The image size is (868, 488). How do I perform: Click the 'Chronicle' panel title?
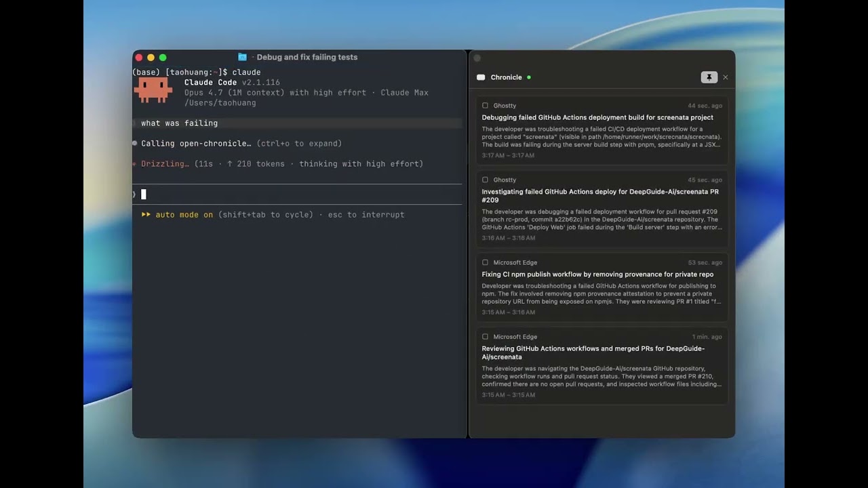507,77
